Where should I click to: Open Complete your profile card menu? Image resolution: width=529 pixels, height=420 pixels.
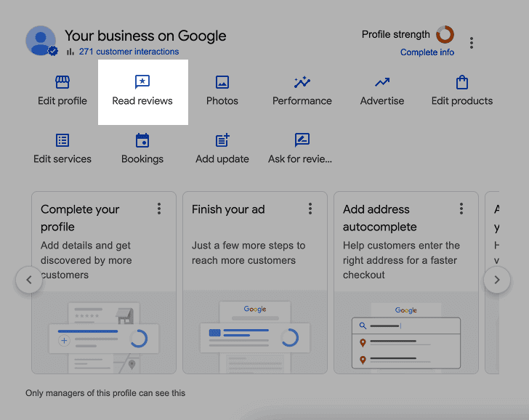[159, 209]
